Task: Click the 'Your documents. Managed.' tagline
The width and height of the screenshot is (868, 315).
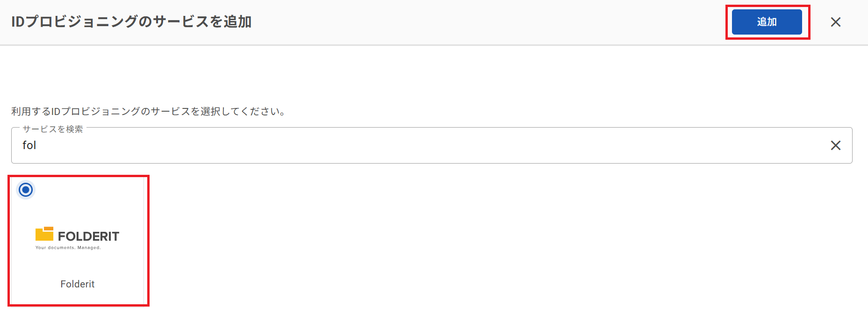Action: pos(68,248)
